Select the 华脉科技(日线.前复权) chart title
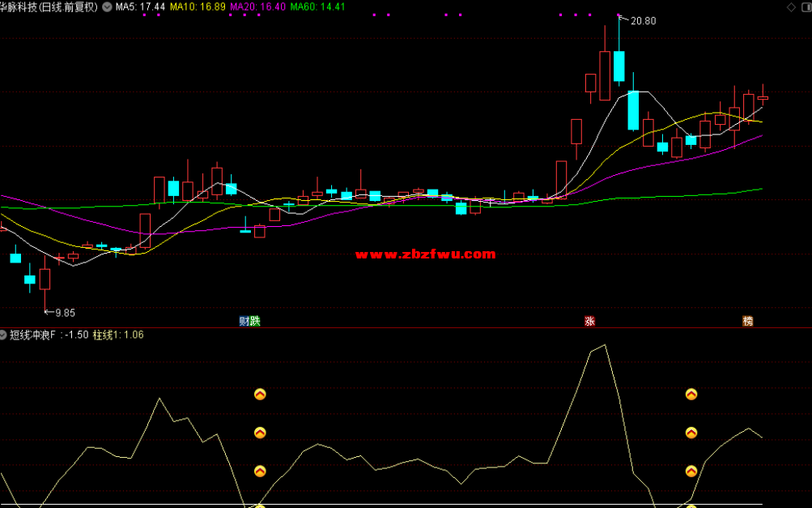Viewport: 812px width, 508px height. tap(49, 6)
